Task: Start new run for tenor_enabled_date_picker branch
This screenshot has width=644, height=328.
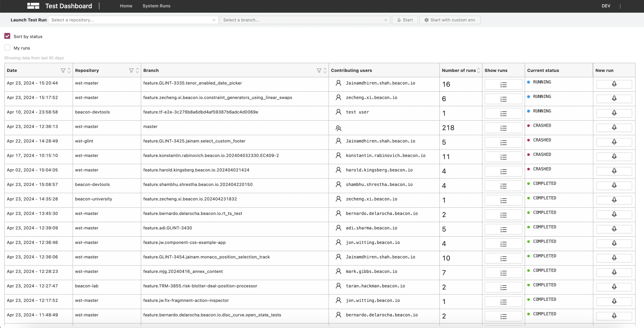Action: click(x=614, y=84)
